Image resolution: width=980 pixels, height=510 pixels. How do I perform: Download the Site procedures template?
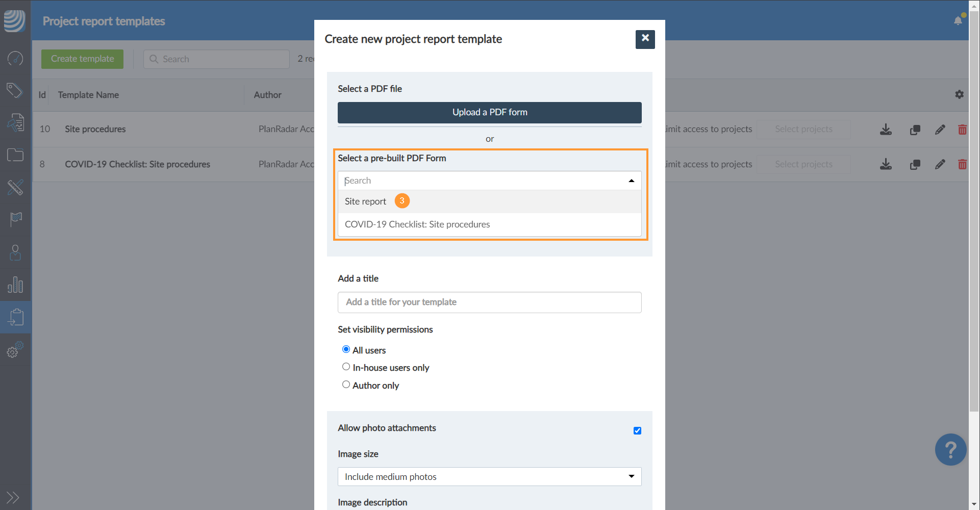pyautogui.click(x=886, y=130)
